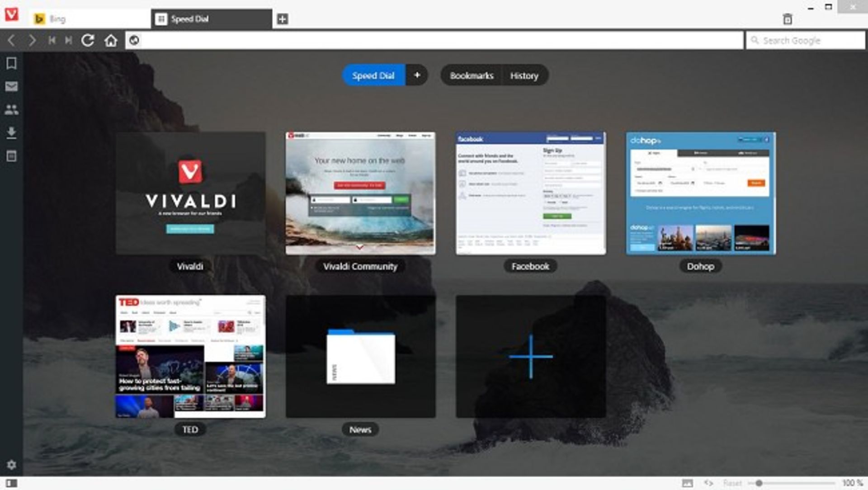The height and width of the screenshot is (490, 868).
Task: Go back with the Back arrow
Action: point(12,41)
